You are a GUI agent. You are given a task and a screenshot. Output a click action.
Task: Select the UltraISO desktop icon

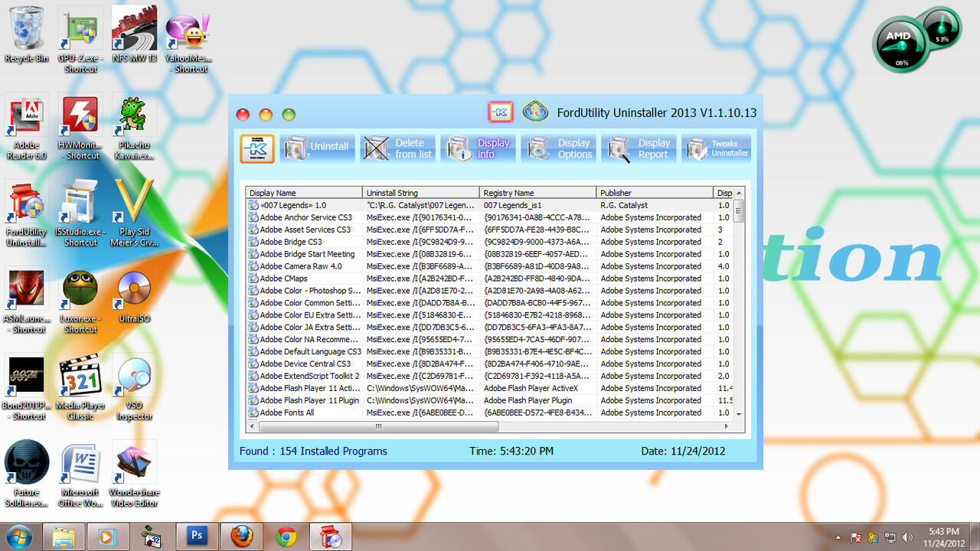134,296
